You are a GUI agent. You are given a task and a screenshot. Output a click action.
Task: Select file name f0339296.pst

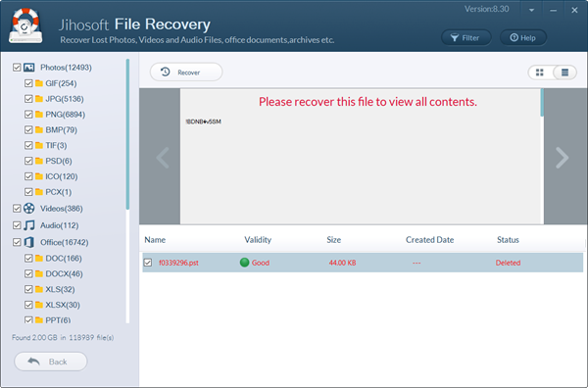[178, 263]
